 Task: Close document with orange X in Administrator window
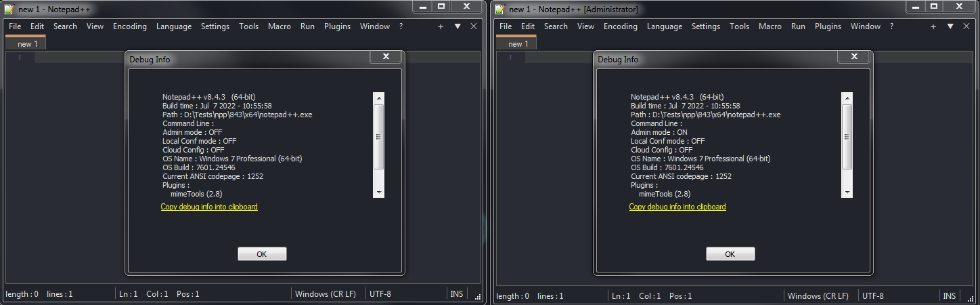(x=966, y=26)
